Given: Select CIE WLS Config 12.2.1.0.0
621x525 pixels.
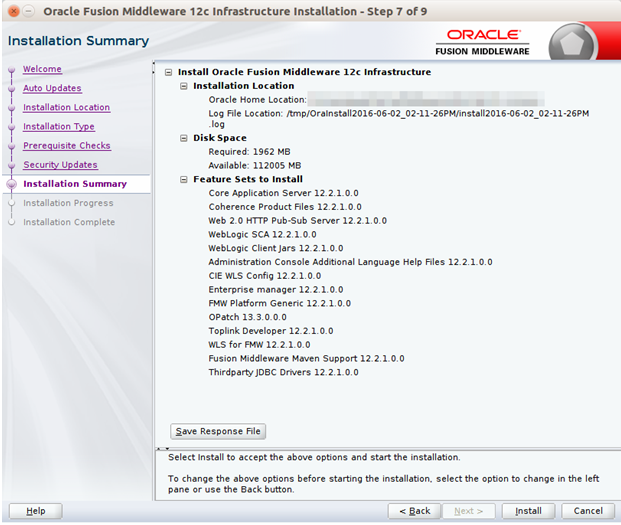Looking at the screenshot, I should (265, 276).
